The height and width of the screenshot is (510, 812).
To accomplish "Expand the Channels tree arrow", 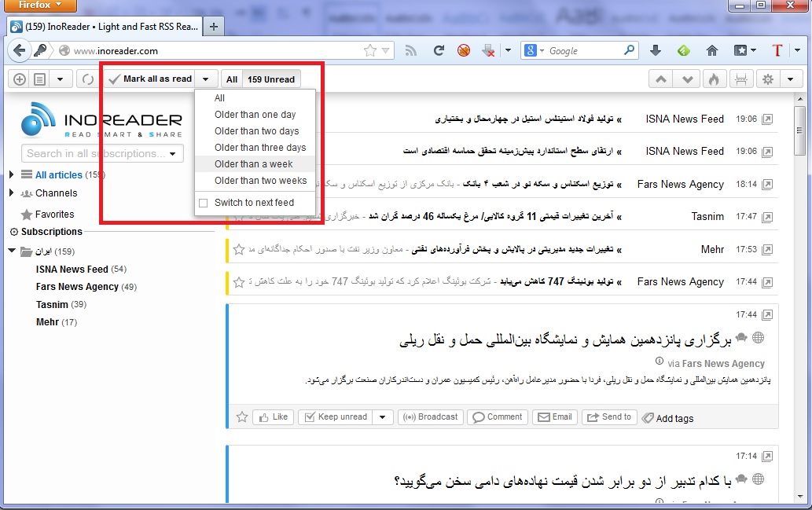I will coord(11,193).
